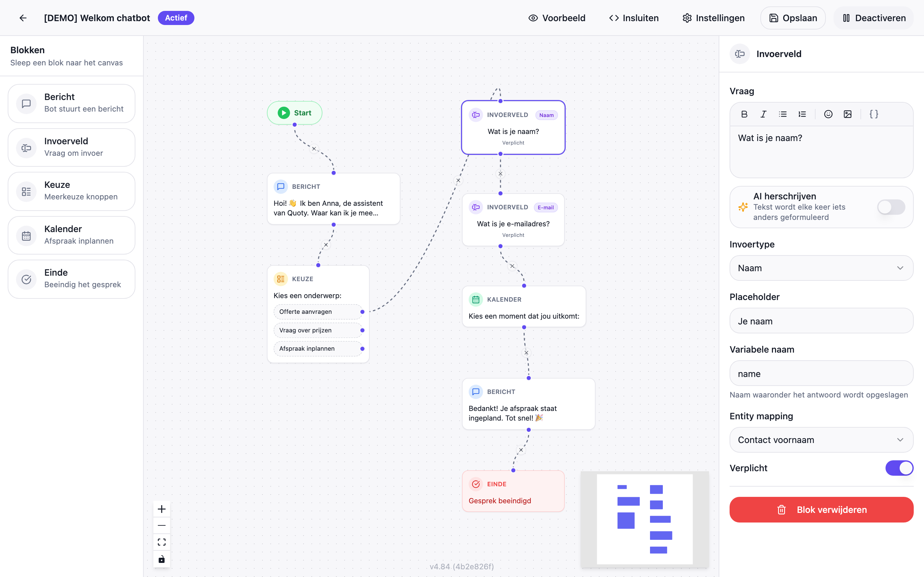Screen dimensions: 924x577
Task: Zoom out on the canvas
Action: (x=161, y=525)
